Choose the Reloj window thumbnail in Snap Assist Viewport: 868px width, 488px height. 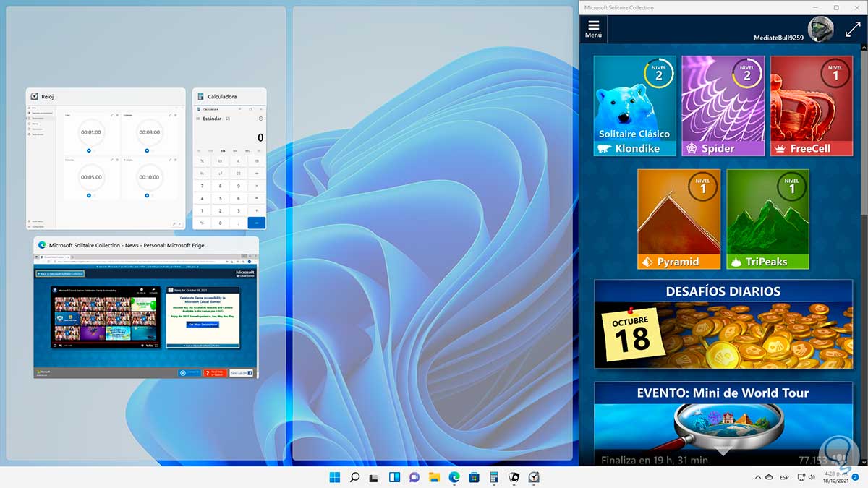[106, 159]
